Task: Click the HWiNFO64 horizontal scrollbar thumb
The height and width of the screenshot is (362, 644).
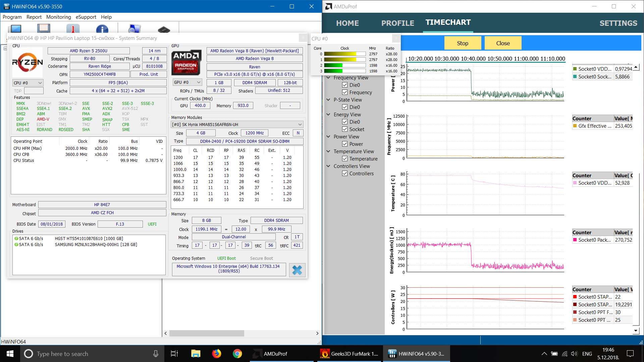Action: (x=207, y=334)
